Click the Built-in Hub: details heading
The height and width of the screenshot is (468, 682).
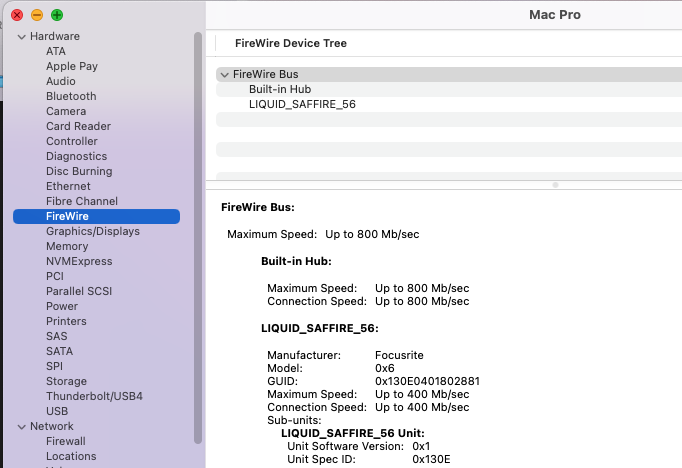click(x=296, y=261)
